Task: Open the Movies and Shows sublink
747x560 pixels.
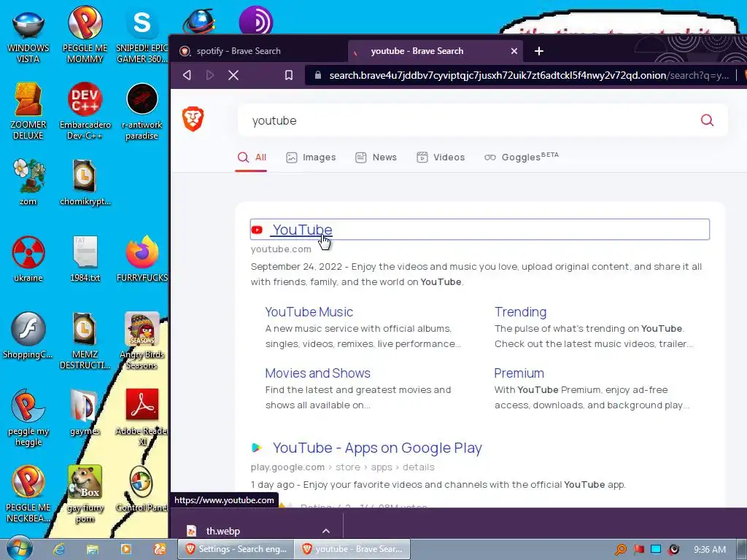Action: pyautogui.click(x=318, y=373)
